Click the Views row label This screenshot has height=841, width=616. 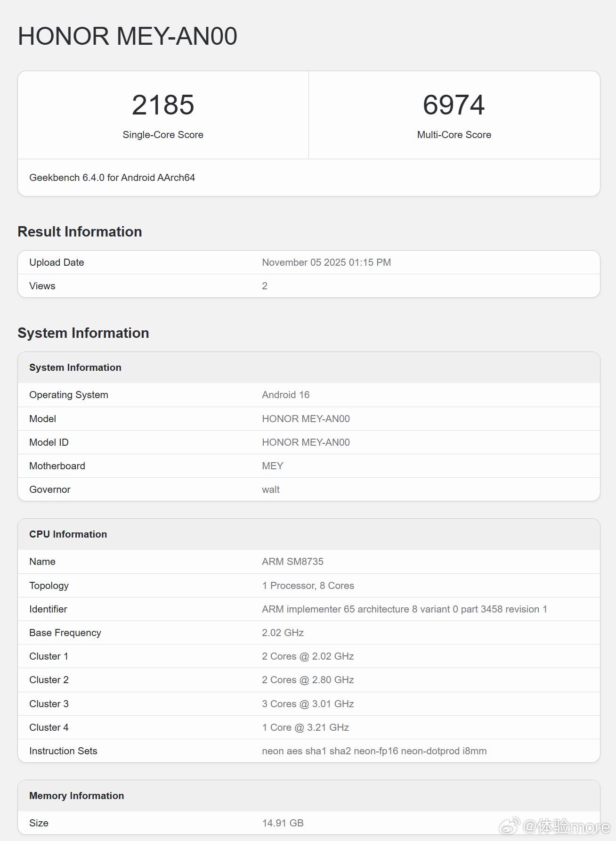point(42,286)
